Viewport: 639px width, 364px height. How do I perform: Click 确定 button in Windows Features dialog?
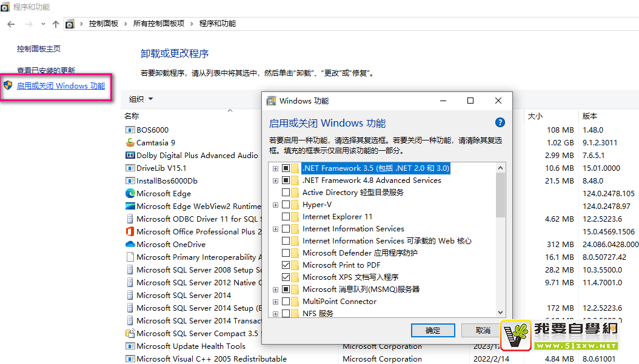(x=433, y=330)
